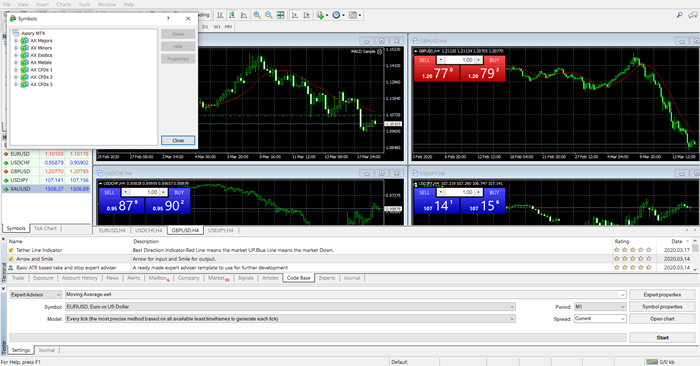Open the search magnifier in the top right

(x=679, y=15)
